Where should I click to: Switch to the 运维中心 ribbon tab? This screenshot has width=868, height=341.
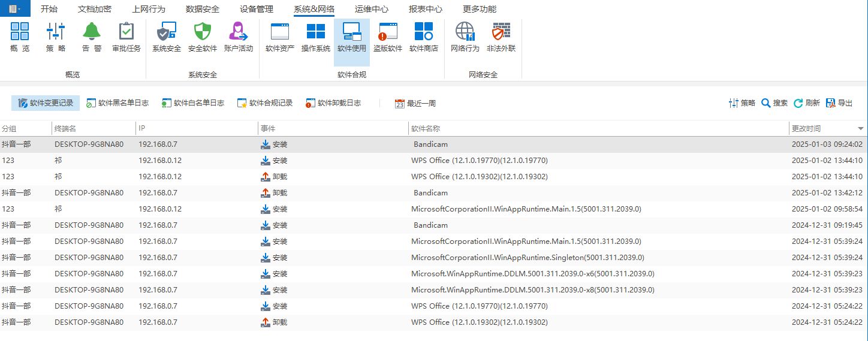pos(372,9)
